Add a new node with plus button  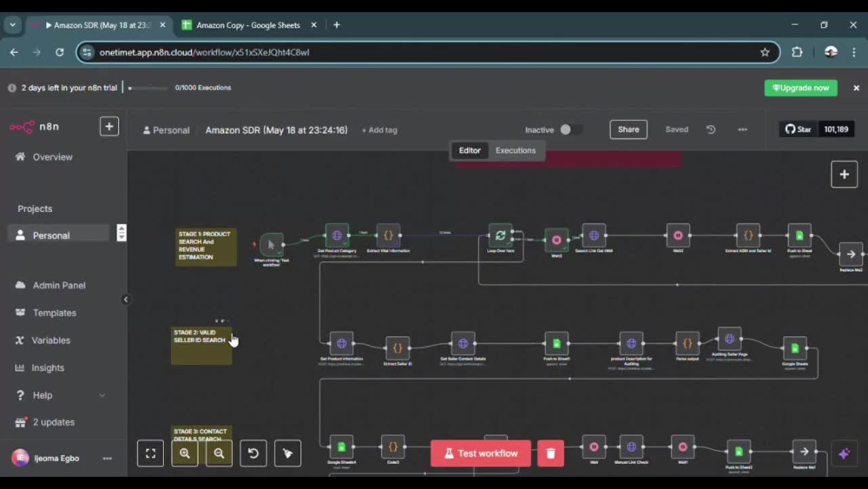pos(844,175)
